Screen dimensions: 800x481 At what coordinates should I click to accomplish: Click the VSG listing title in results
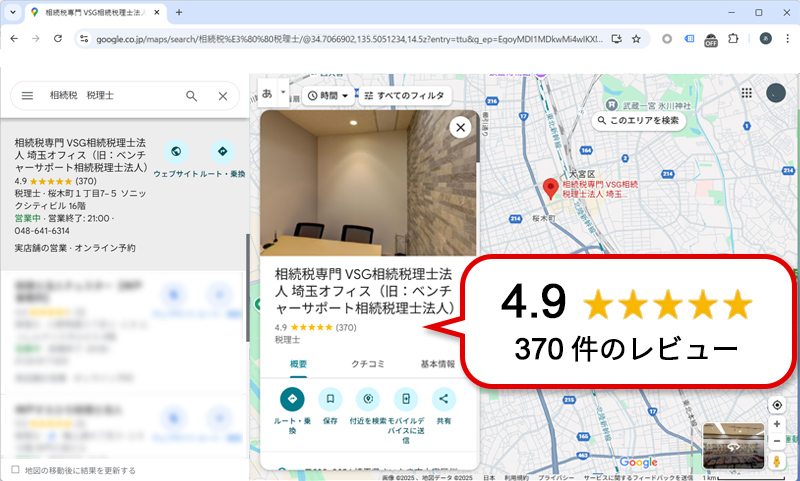point(81,155)
